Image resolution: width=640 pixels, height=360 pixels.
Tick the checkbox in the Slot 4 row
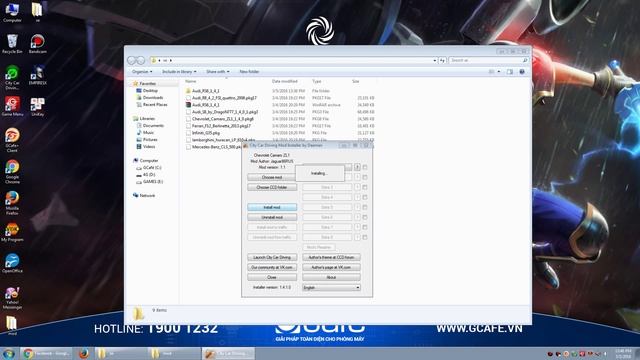[x=365, y=197]
